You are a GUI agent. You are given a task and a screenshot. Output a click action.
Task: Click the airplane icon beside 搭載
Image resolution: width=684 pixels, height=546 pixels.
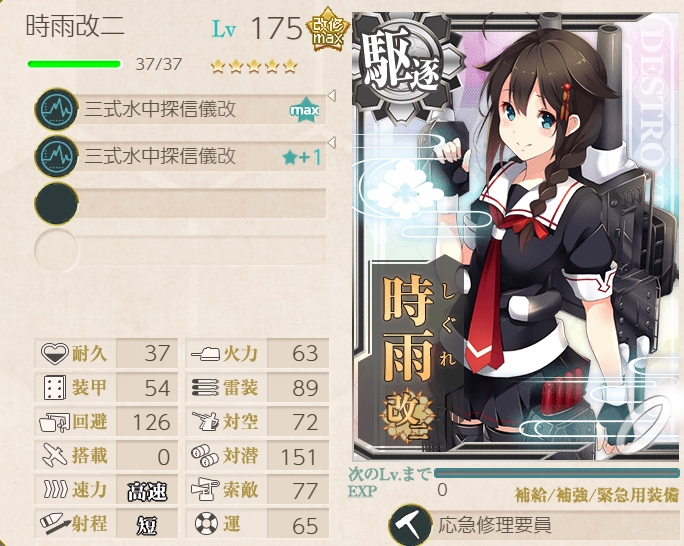tap(55, 455)
